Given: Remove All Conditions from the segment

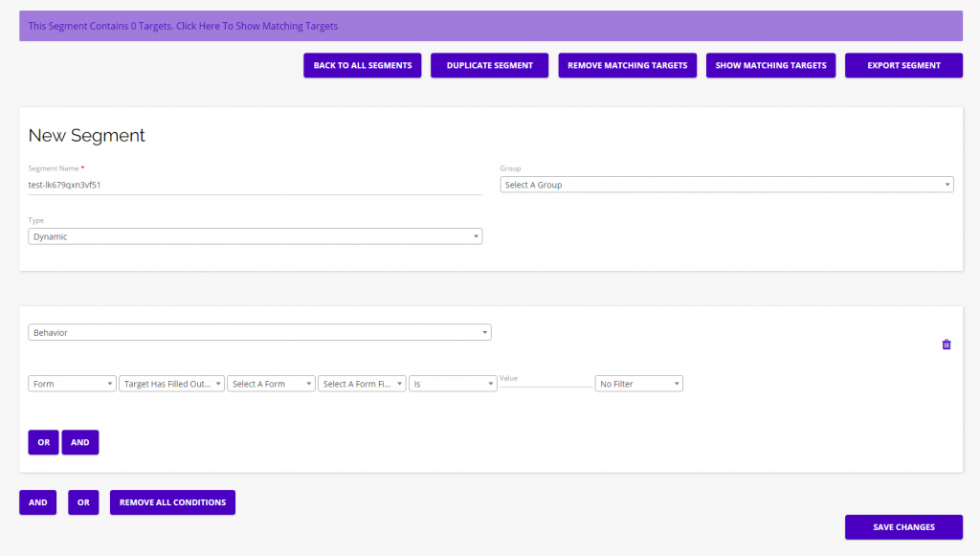Looking at the screenshot, I should (172, 502).
